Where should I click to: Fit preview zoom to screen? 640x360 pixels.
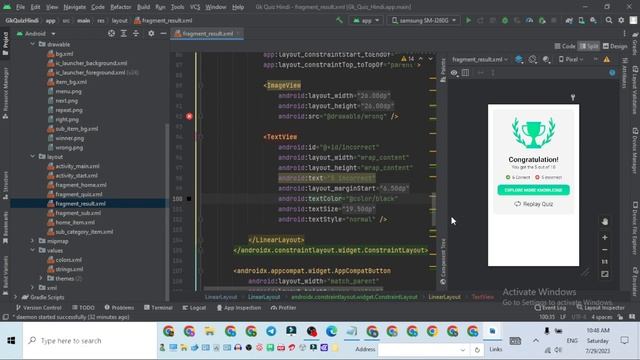coord(605,274)
